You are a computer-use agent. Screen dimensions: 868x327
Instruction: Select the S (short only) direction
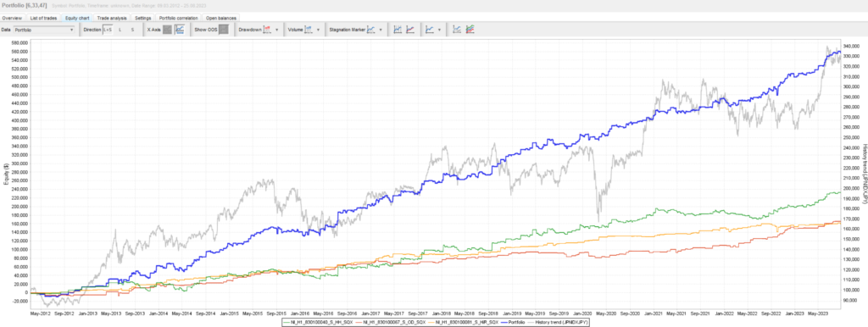(x=132, y=30)
